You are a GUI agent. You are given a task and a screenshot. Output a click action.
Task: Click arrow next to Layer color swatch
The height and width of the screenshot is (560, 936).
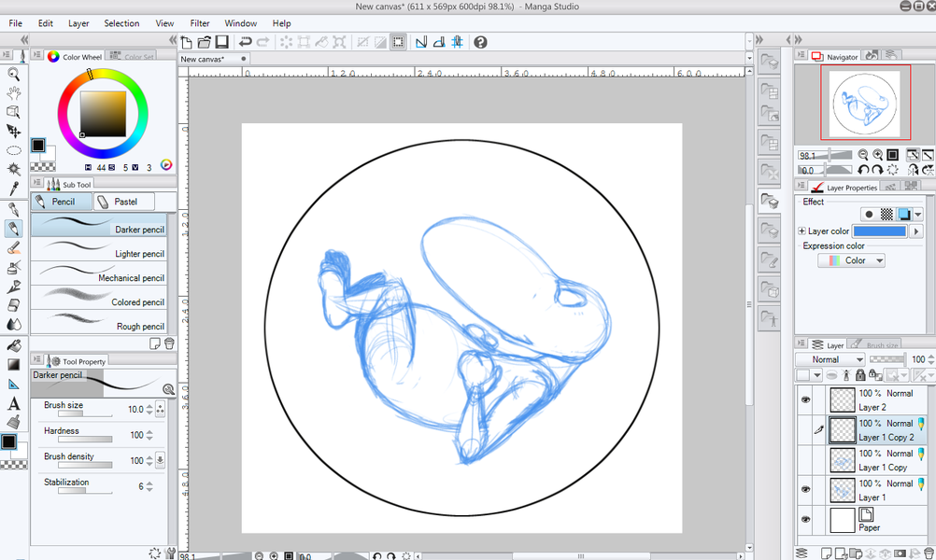pos(916,231)
